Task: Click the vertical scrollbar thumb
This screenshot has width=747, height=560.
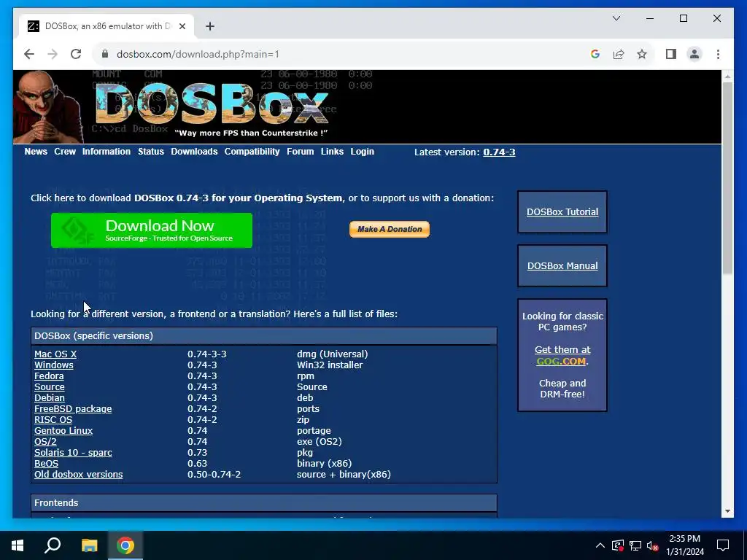Action: click(x=727, y=178)
